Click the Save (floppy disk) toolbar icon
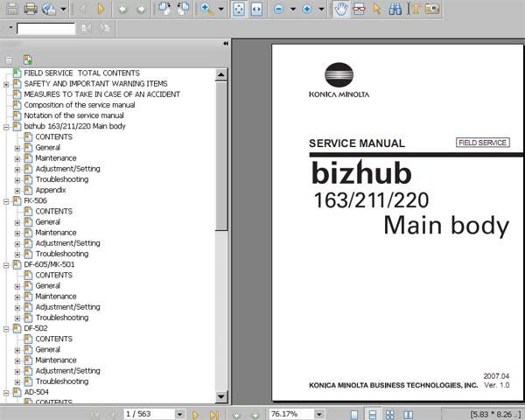This screenshot has height=420, width=525. (12, 9)
